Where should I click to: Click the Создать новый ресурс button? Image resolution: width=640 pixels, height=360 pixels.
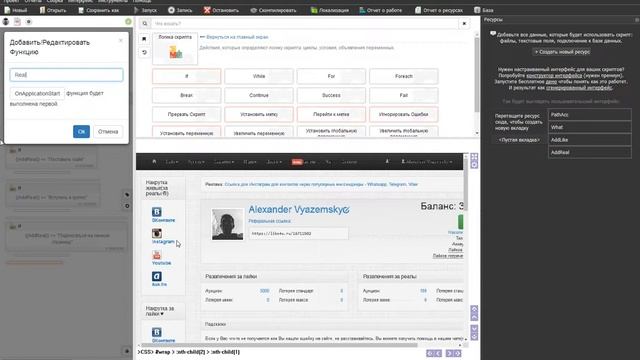tap(562, 52)
